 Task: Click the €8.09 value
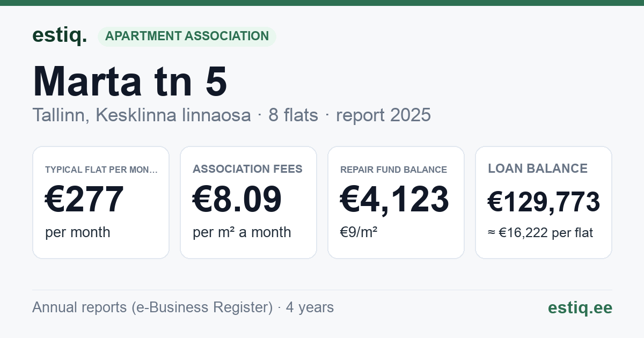click(237, 199)
